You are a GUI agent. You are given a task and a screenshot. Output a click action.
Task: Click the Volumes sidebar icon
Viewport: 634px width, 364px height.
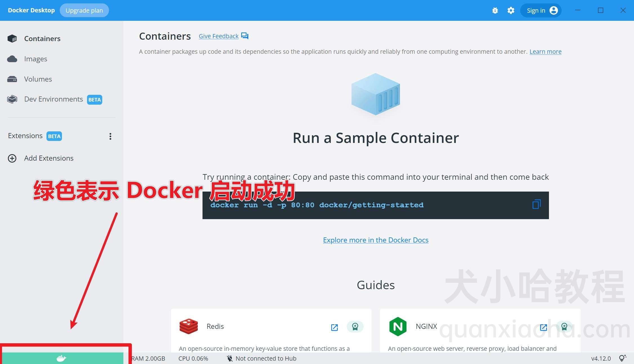pos(12,79)
